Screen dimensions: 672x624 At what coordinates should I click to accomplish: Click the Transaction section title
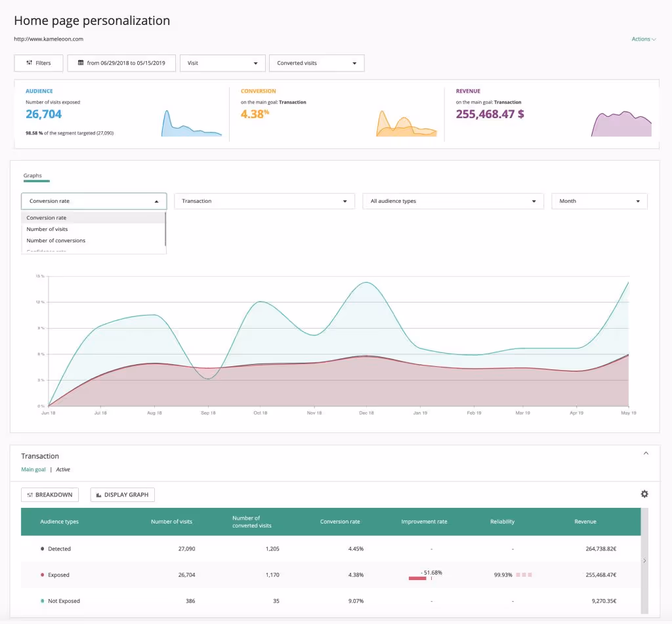(40, 457)
